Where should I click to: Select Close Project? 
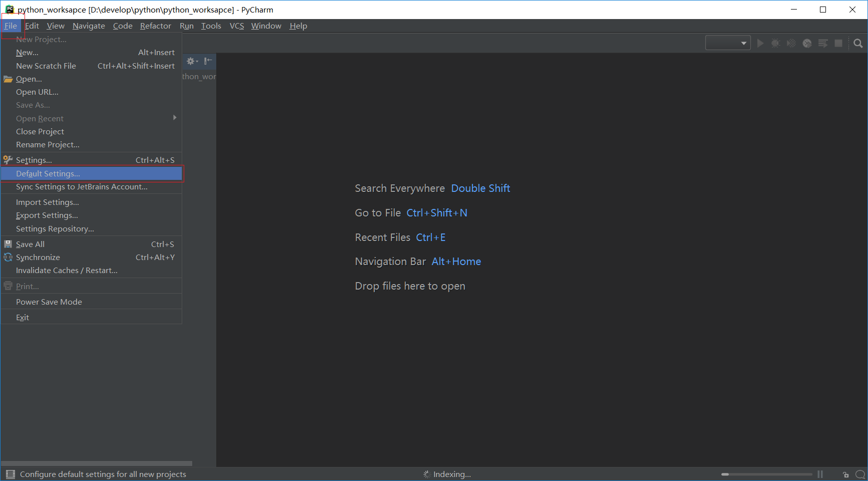(92, 131)
